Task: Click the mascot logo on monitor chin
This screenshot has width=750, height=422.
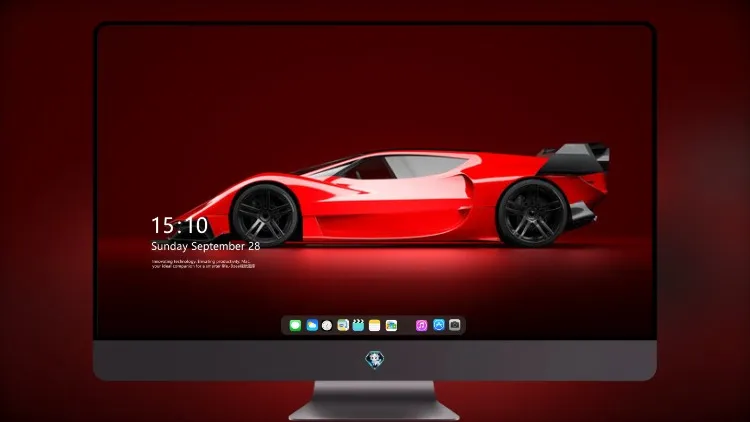Action: click(x=375, y=360)
